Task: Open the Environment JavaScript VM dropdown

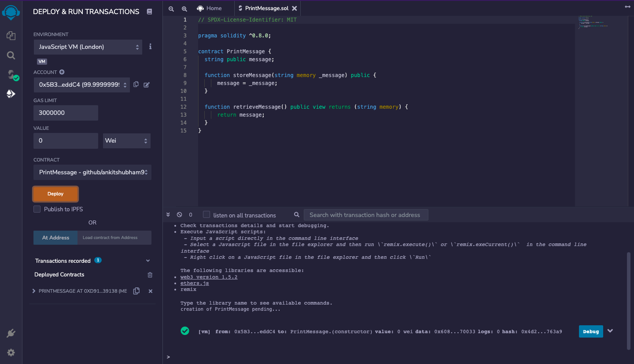Action: coord(88,47)
